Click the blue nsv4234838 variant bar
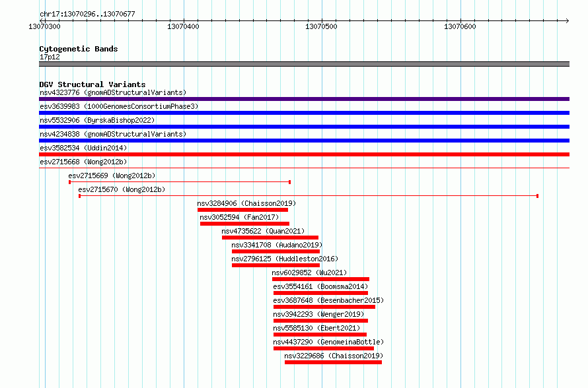This screenshot has width=588, height=388. [304, 141]
